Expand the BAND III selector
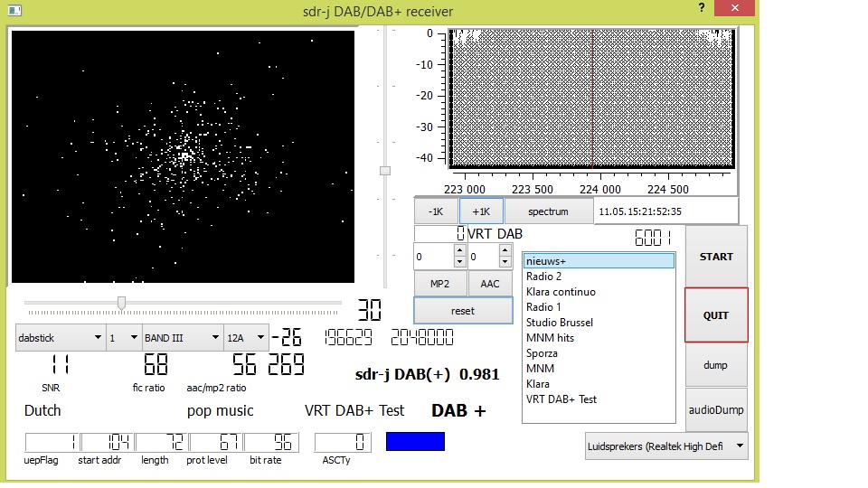Screen dimensions: 868x488 [182, 338]
